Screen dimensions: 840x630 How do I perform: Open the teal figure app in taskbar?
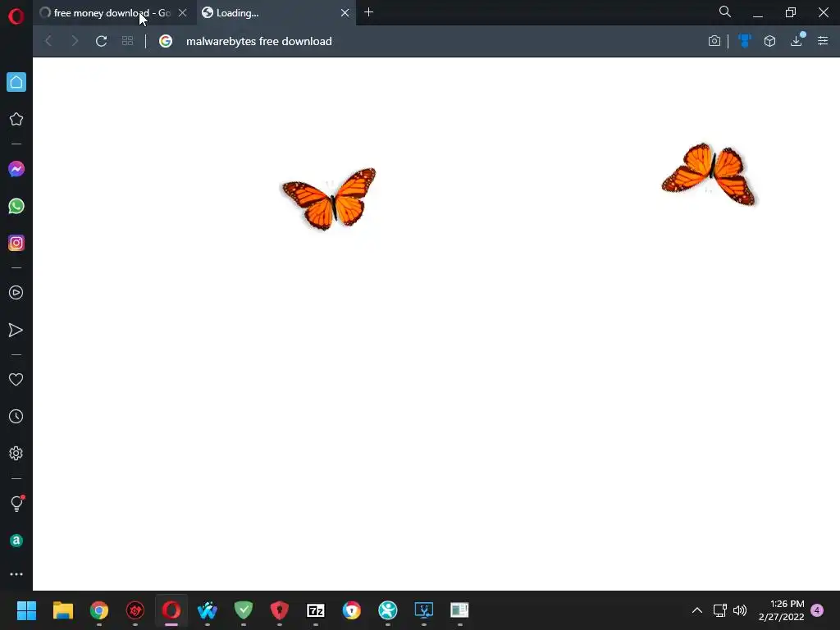pos(388,610)
